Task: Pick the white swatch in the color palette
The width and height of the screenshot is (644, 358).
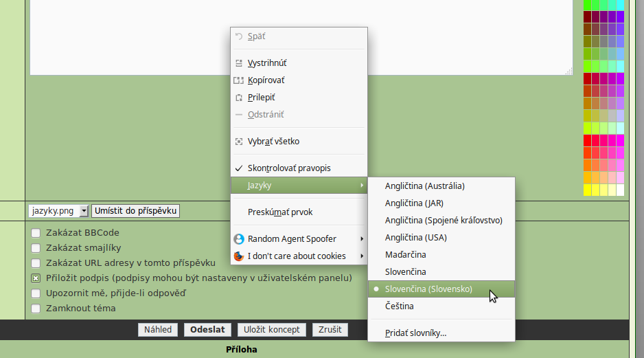Action: click(620, 190)
